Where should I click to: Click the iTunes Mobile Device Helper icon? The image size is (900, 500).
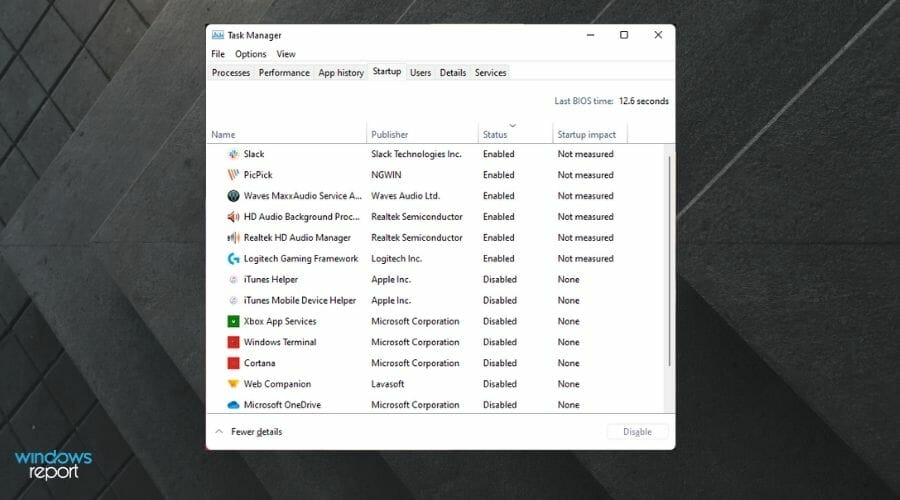233,300
